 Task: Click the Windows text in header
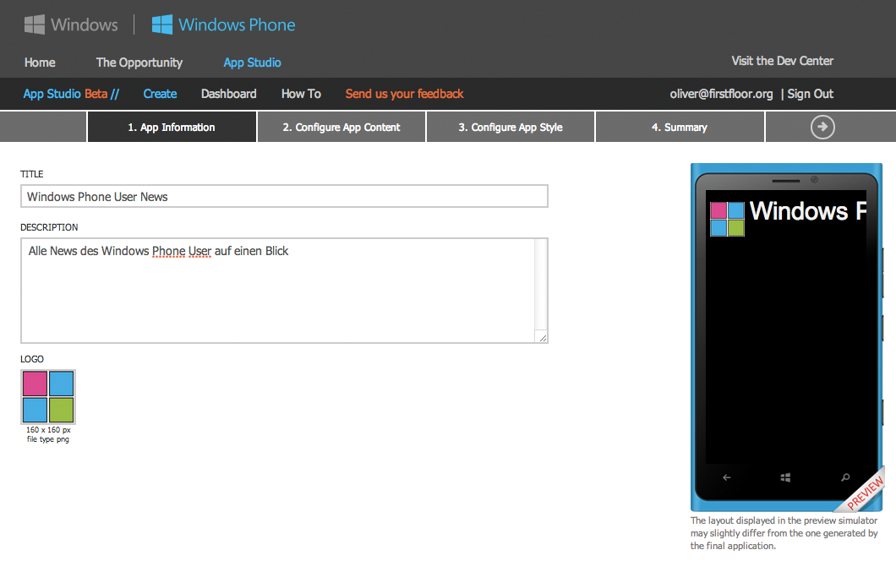pos(85,24)
